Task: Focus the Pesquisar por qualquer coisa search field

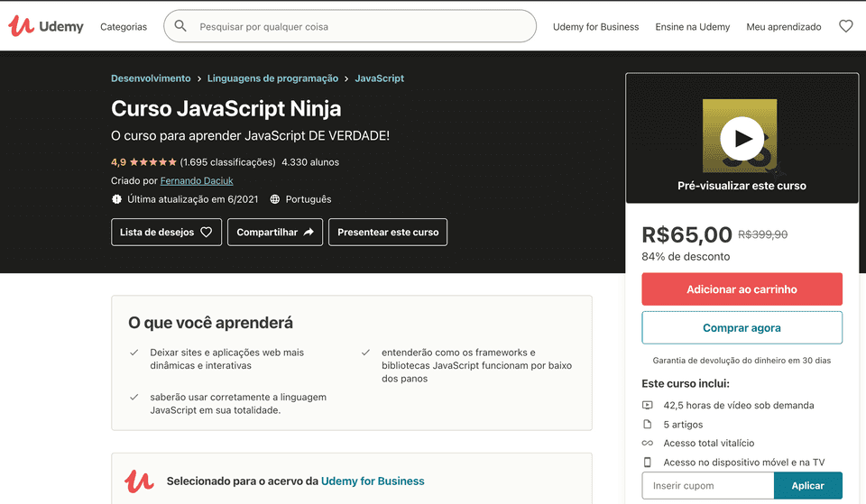Action: (x=350, y=26)
